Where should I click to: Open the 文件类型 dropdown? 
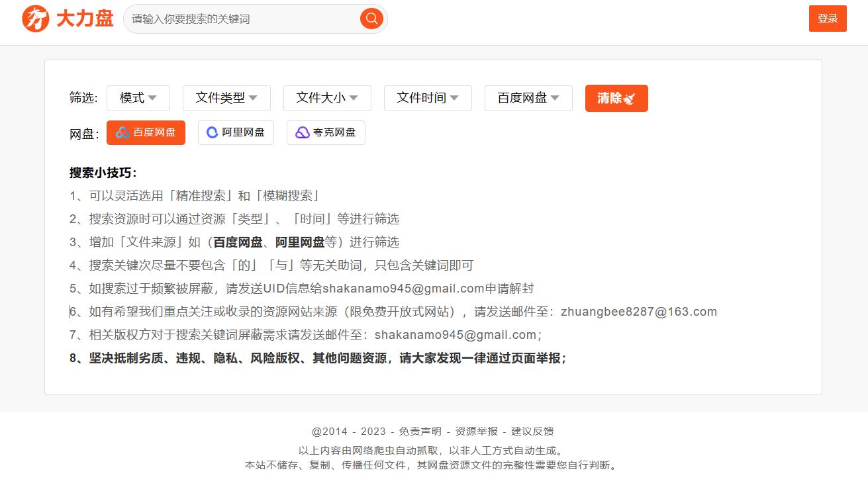click(x=226, y=98)
